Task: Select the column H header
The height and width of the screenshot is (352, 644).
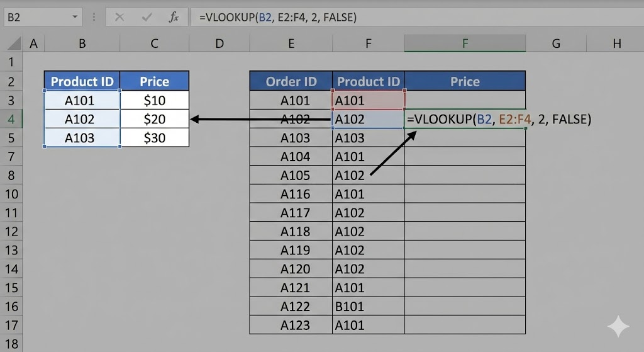Action: (x=616, y=43)
